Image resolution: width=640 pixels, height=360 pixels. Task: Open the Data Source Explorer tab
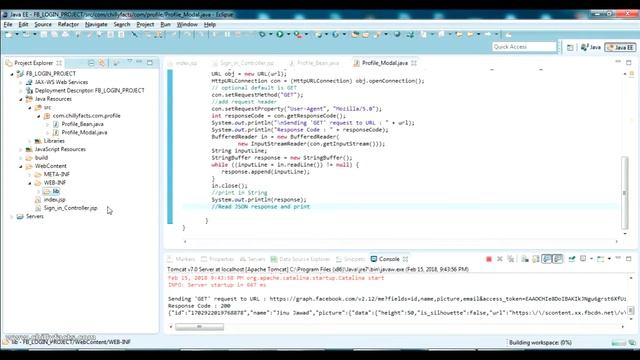(300, 259)
